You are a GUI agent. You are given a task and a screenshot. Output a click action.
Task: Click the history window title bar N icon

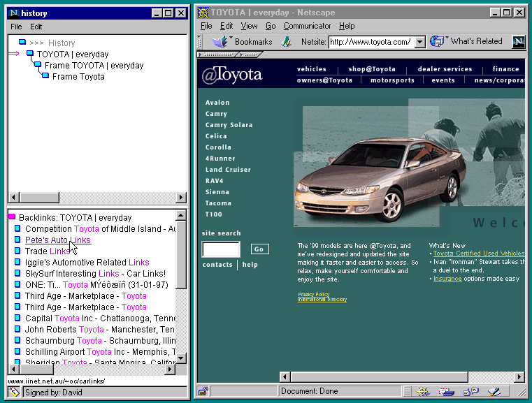[x=14, y=13]
